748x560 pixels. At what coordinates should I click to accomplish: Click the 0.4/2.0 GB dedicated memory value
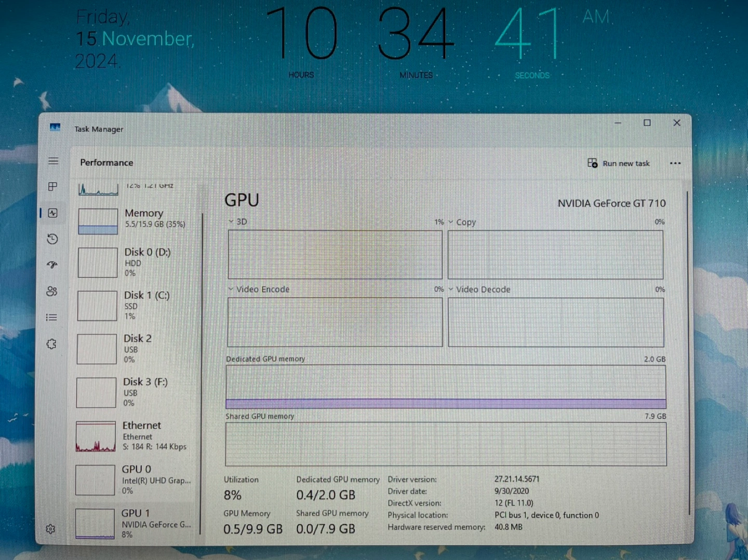tap(326, 495)
